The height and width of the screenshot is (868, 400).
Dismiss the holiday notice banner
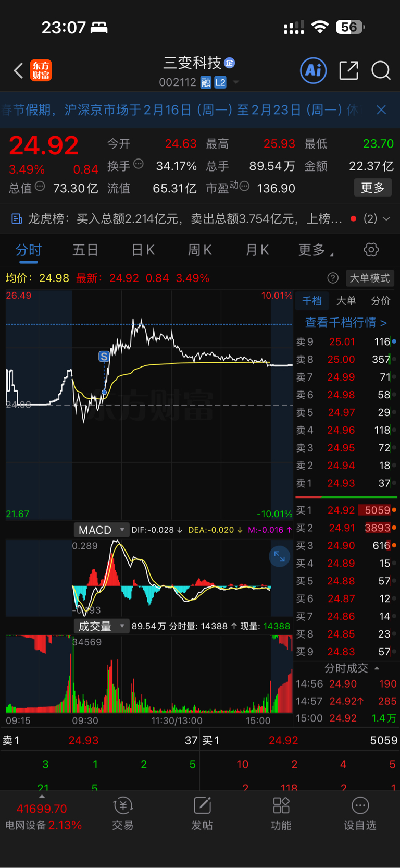click(381, 109)
